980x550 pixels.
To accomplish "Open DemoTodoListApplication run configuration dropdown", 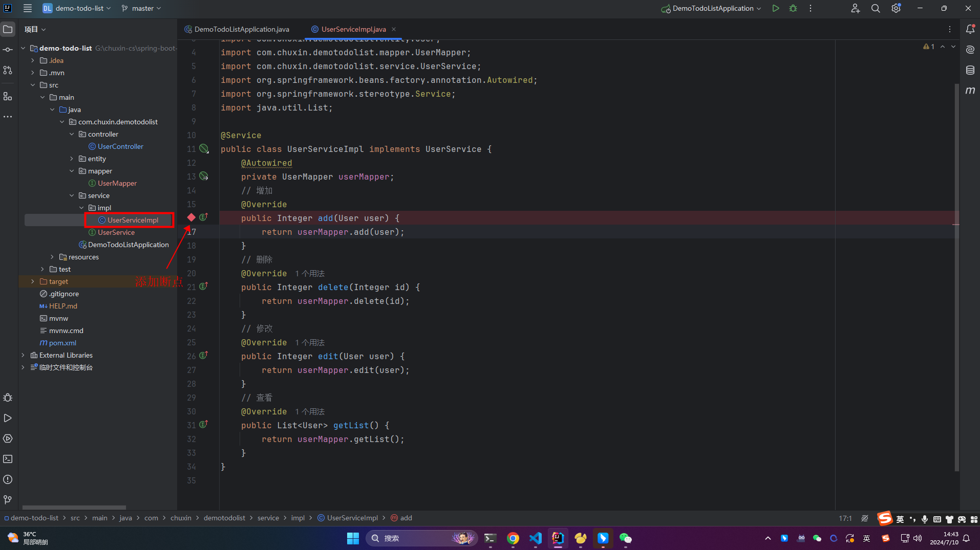I will point(711,8).
